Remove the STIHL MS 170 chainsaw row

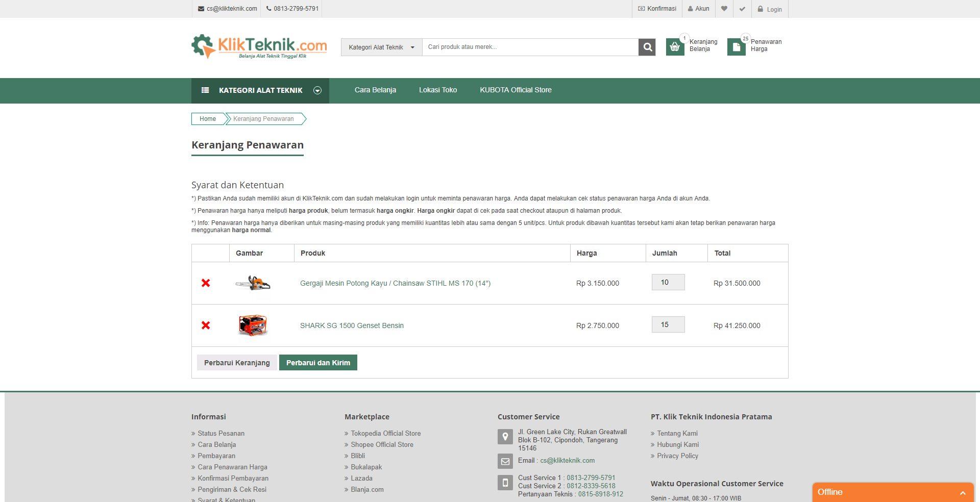coord(206,283)
